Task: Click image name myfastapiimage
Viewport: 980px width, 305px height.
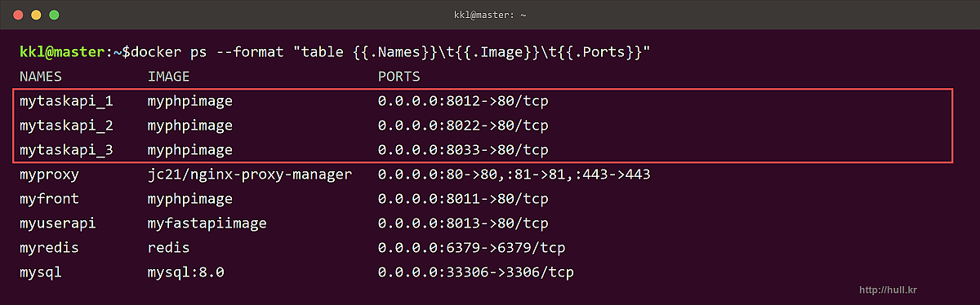Action: [207, 223]
